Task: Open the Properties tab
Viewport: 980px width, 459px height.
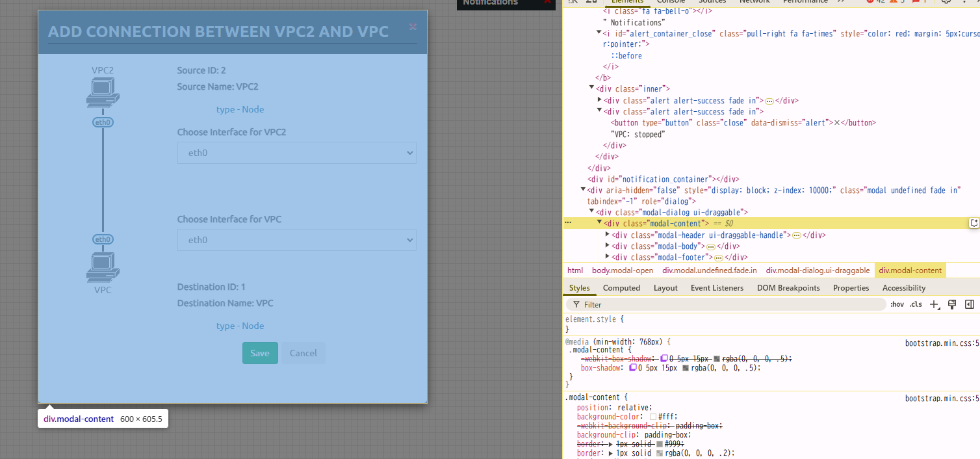Action: coord(851,288)
